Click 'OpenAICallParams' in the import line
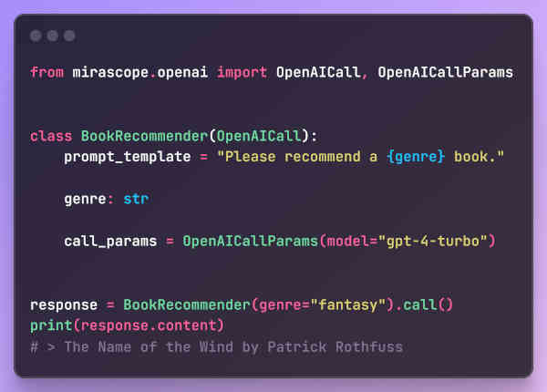Viewport: 547px width, 392px height. point(446,72)
